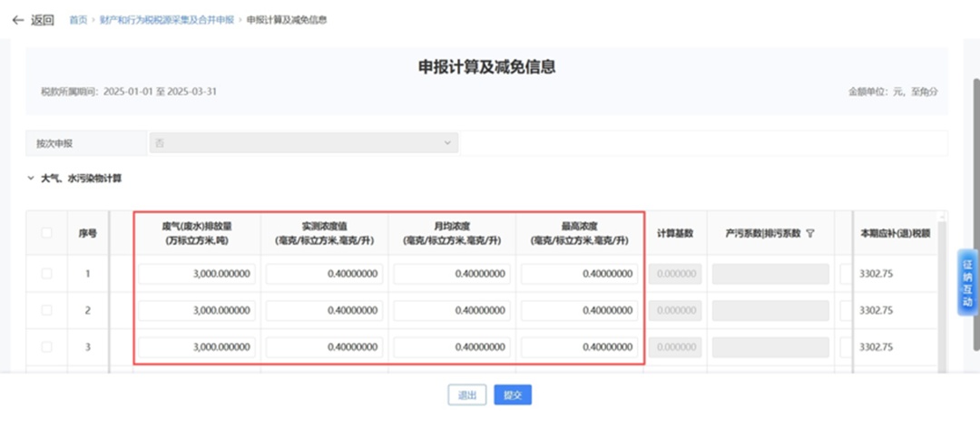Viewport: 980px width, 428px height.
Task: Click the page's right-side vertical scrollbar
Action: tap(975, 181)
